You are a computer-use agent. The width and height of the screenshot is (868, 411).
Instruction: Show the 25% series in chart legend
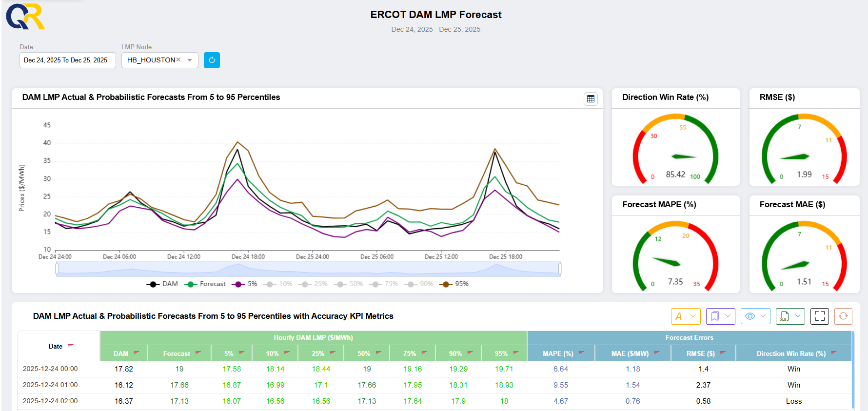point(313,284)
